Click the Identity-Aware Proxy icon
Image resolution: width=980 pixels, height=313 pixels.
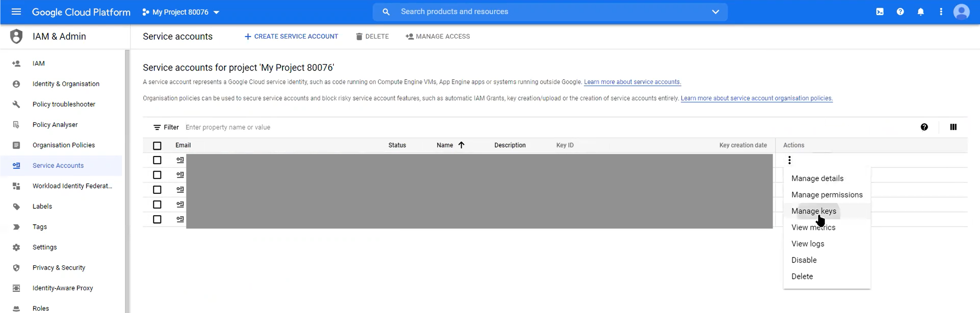coord(16,288)
